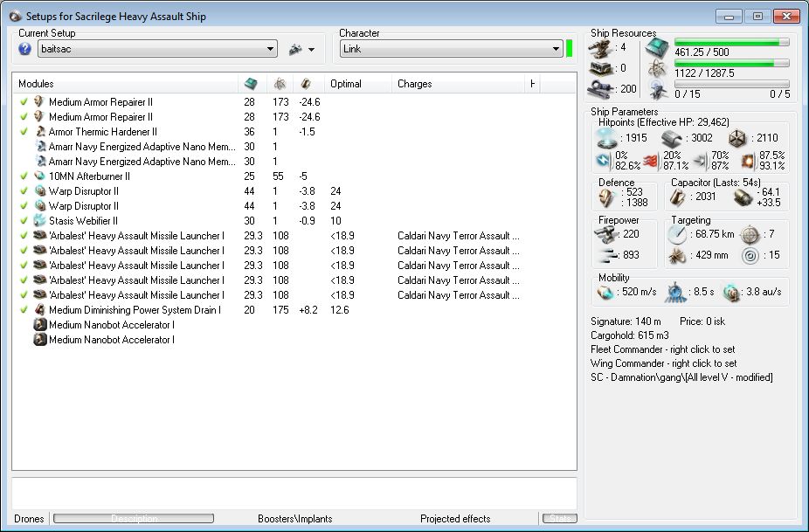
Task: Toggle Stasis Webifier II checkmark
Action: point(24,221)
